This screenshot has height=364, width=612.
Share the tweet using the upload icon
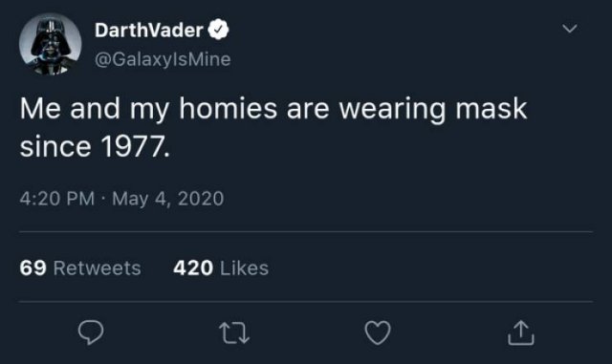click(x=520, y=332)
